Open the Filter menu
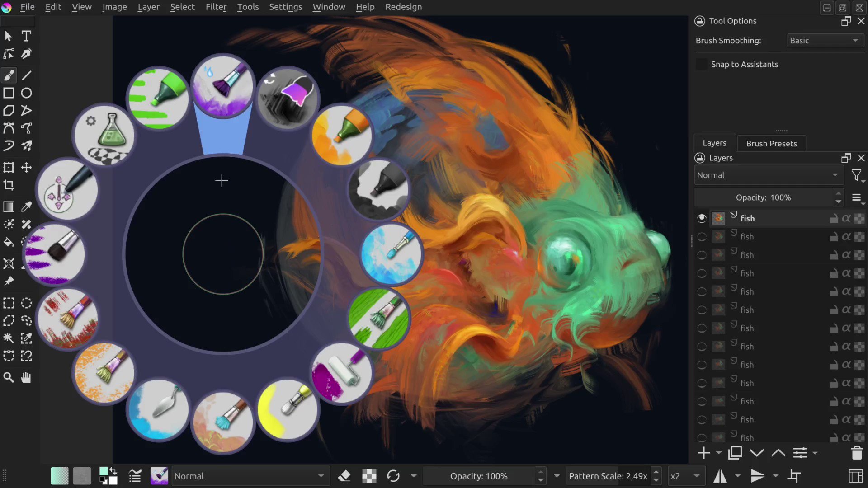The width and height of the screenshot is (868, 488). click(x=216, y=7)
